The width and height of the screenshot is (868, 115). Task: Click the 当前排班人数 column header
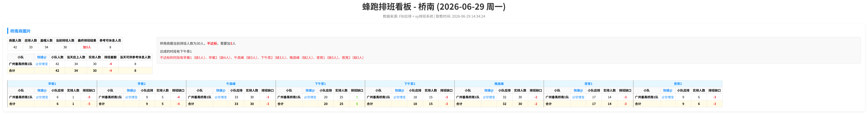[x=65, y=41]
